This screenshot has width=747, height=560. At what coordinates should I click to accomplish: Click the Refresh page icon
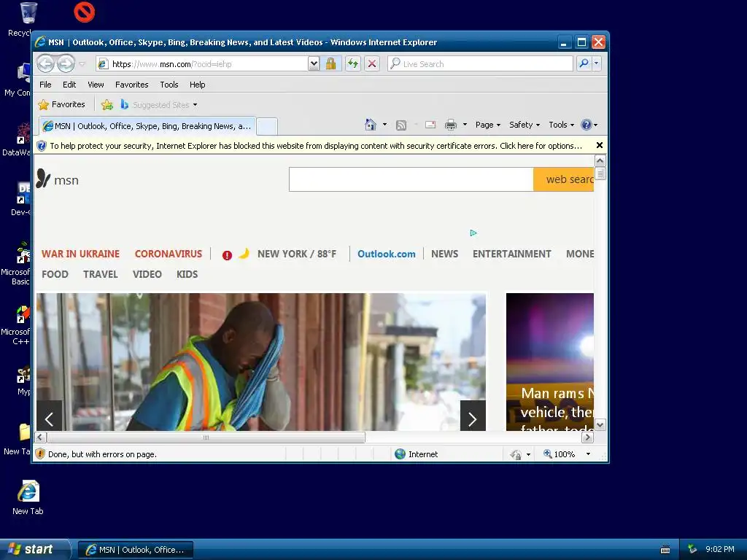pyautogui.click(x=352, y=63)
